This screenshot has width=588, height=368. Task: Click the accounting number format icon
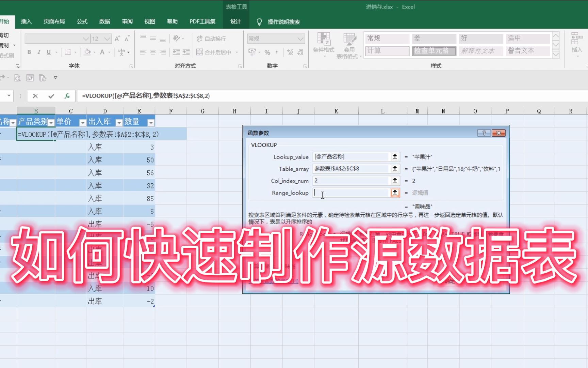[x=252, y=52]
